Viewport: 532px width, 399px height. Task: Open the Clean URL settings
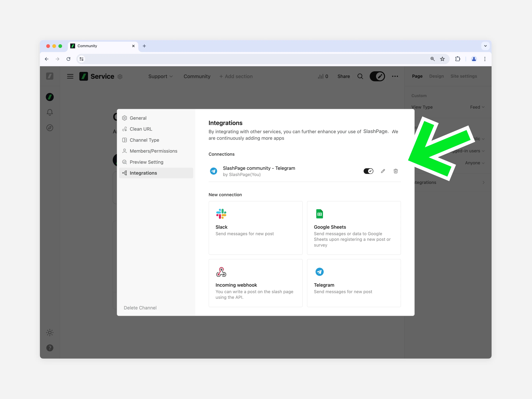tap(156, 129)
